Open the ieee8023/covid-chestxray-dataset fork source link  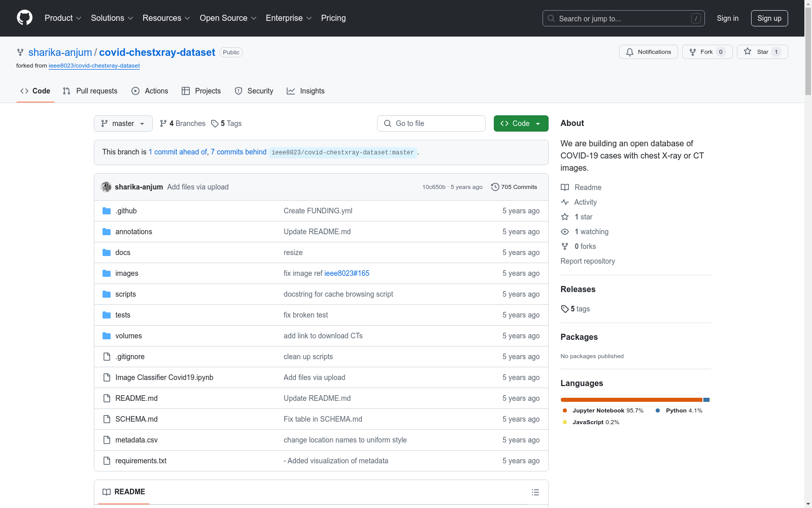click(94, 66)
